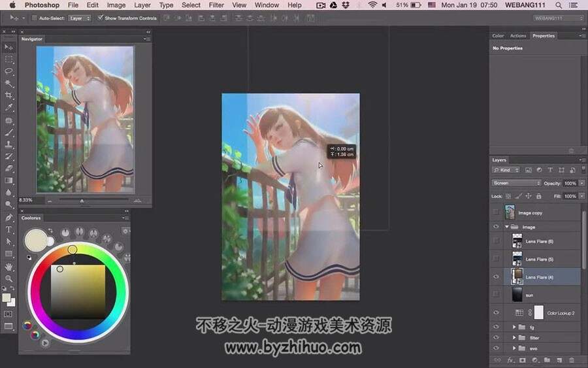Switch to the Actions tab
The image size is (588, 368).
tap(518, 36)
